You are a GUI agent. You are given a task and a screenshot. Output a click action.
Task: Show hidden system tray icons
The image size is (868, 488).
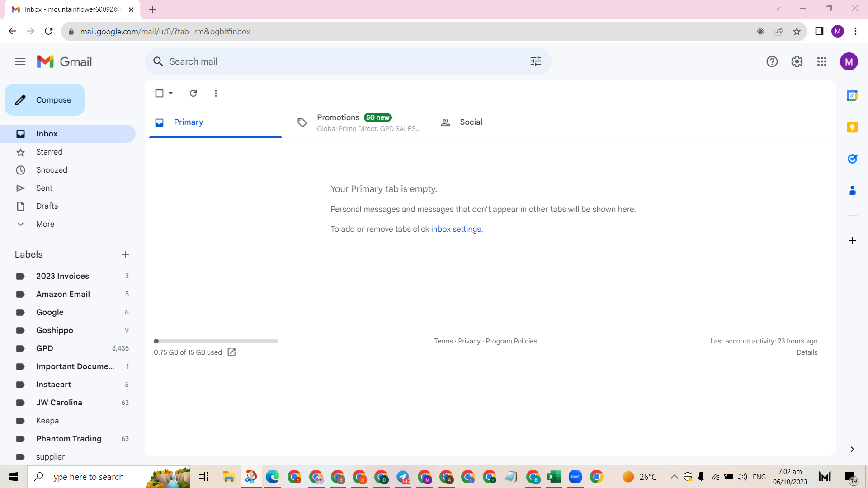coord(674,477)
